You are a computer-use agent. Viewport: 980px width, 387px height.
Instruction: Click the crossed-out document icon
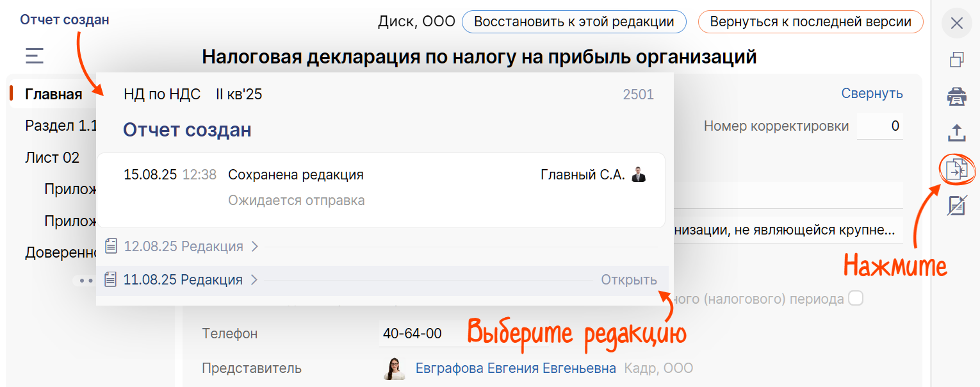(956, 206)
